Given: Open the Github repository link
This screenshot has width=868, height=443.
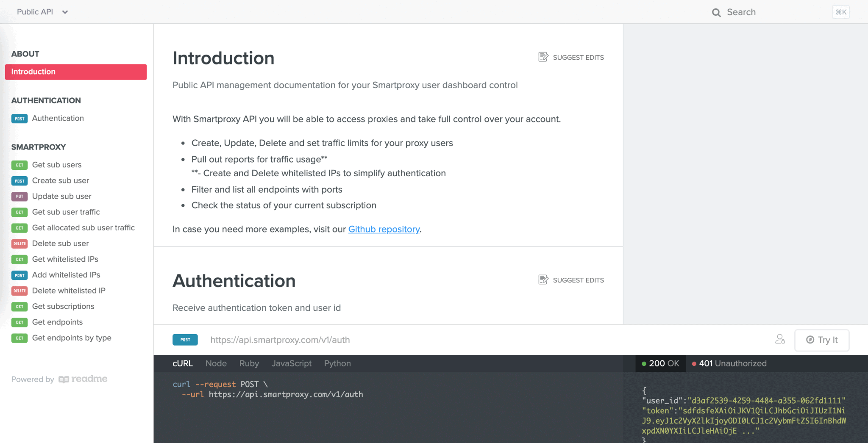Looking at the screenshot, I should pos(384,229).
